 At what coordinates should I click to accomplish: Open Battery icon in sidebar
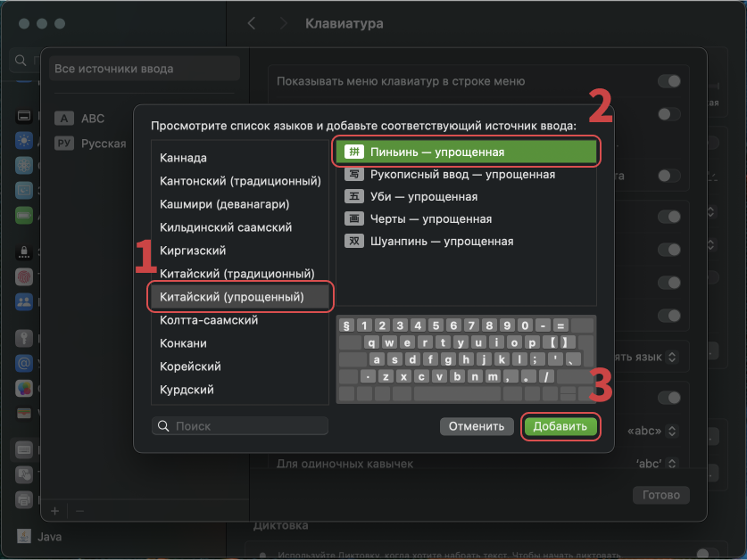[24, 215]
